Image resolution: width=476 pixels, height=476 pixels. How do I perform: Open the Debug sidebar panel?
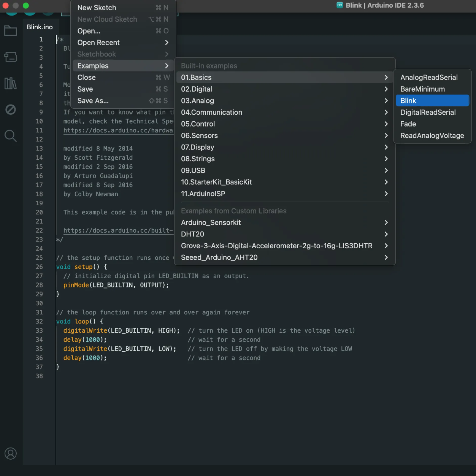[10, 109]
